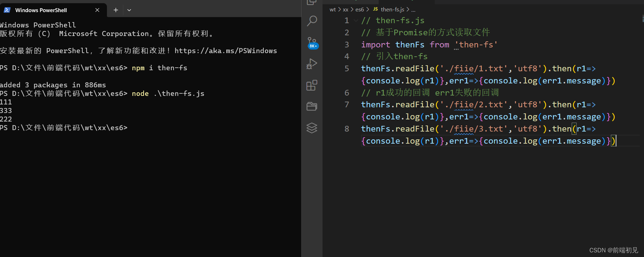644x257 pixels.
Task: Click 'node .\then-fs.js' command in PowerShell
Action: (x=168, y=93)
